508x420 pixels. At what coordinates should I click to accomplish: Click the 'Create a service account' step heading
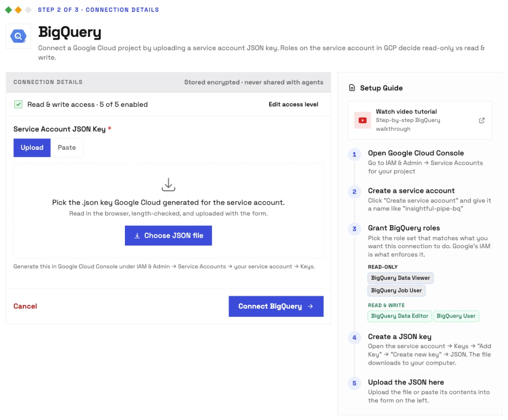(x=411, y=191)
